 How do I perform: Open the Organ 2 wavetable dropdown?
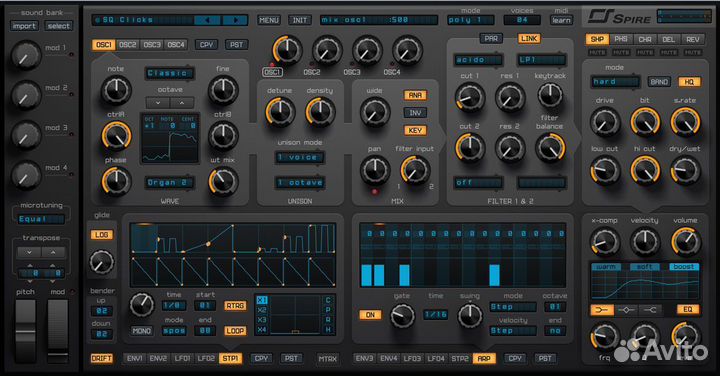170,182
